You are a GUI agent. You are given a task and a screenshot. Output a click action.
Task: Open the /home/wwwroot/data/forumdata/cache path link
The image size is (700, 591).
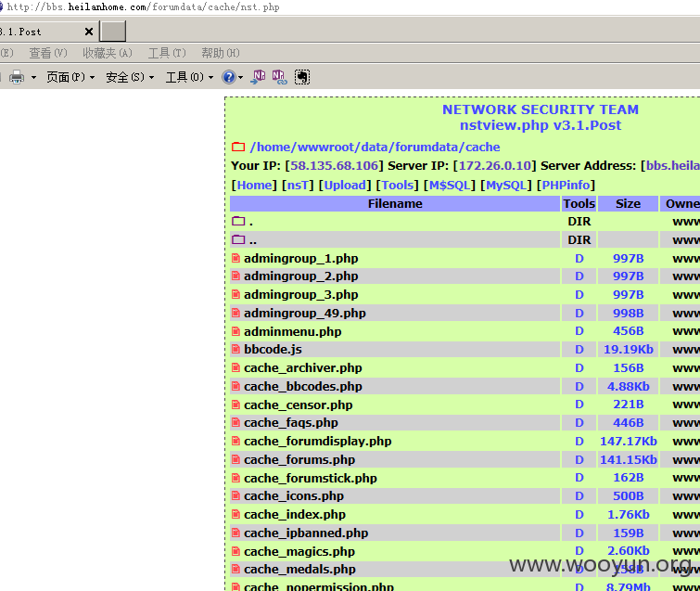tap(375, 147)
